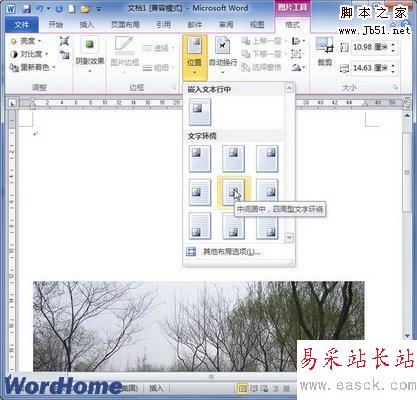Screen dimensions: 417x400
Task: Click the tree photo in the document
Action: click(x=199, y=326)
